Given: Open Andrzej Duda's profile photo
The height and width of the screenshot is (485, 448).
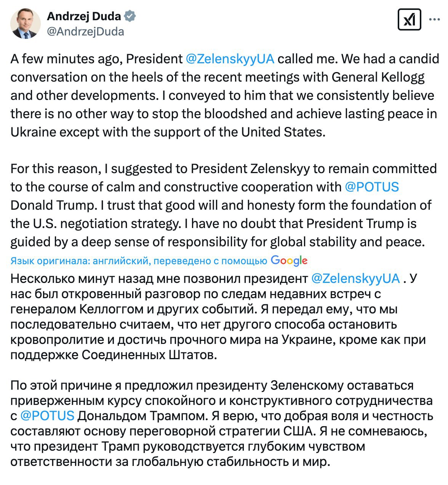Looking at the screenshot, I should [26, 23].
